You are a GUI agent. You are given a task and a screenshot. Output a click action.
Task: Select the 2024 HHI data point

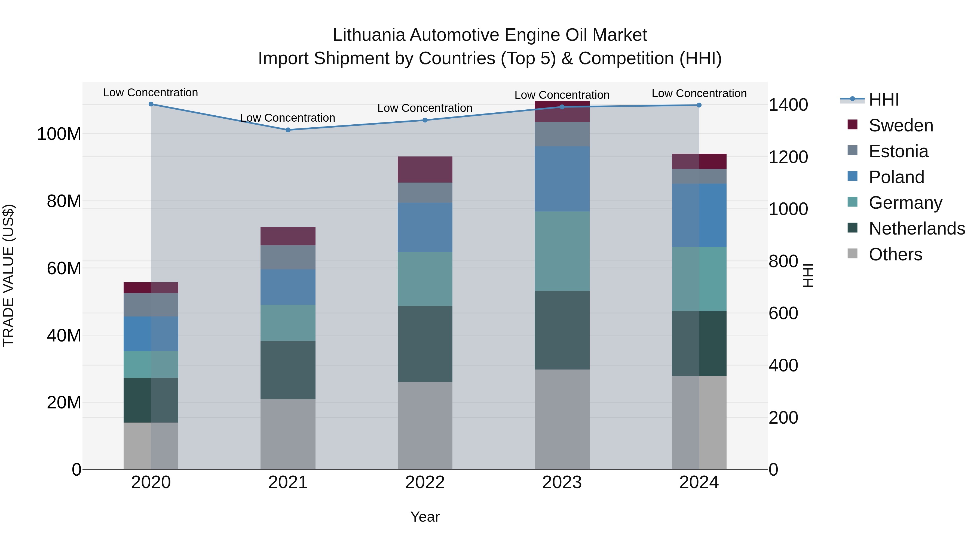(699, 105)
